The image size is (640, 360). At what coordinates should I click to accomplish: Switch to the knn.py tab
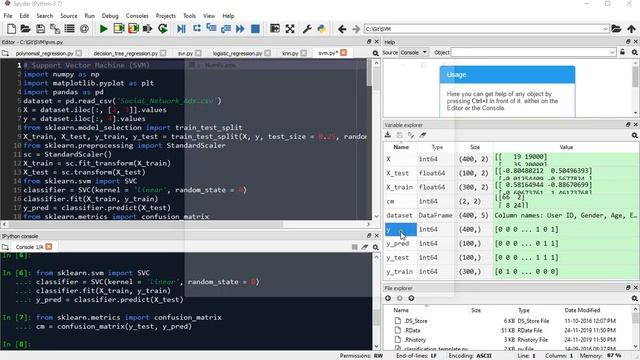coord(290,53)
